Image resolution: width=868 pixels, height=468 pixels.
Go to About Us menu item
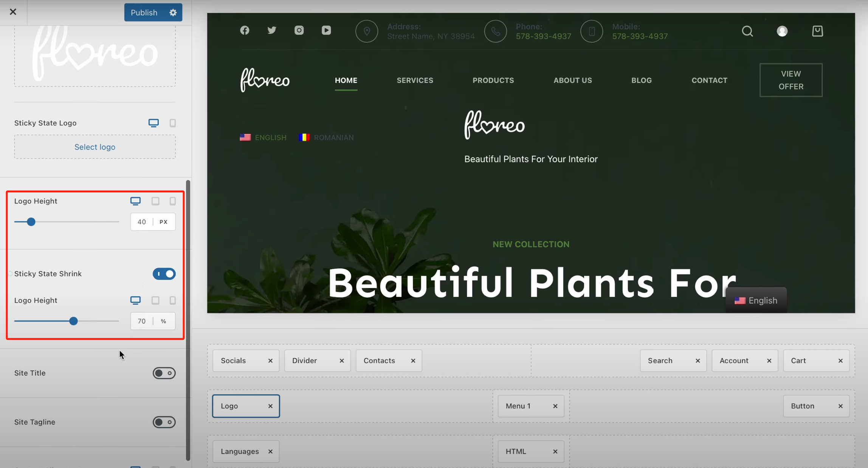pyautogui.click(x=572, y=80)
